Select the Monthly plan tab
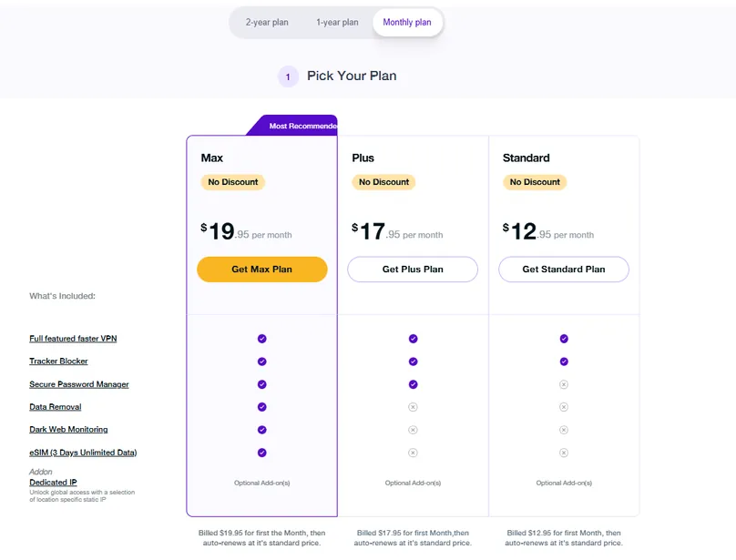 (407, 22)
